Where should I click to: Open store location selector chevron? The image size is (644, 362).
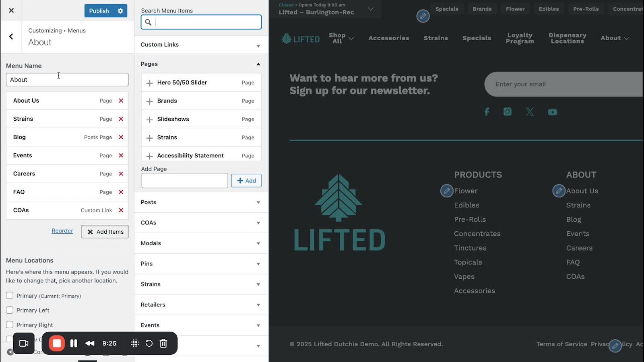click(371, 9)
